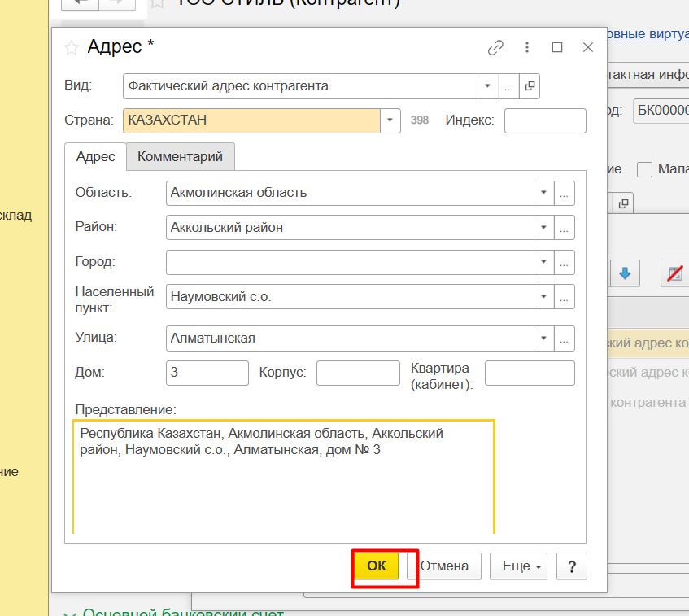Open the Еще dropdown menu

click(x=518, y=566)
